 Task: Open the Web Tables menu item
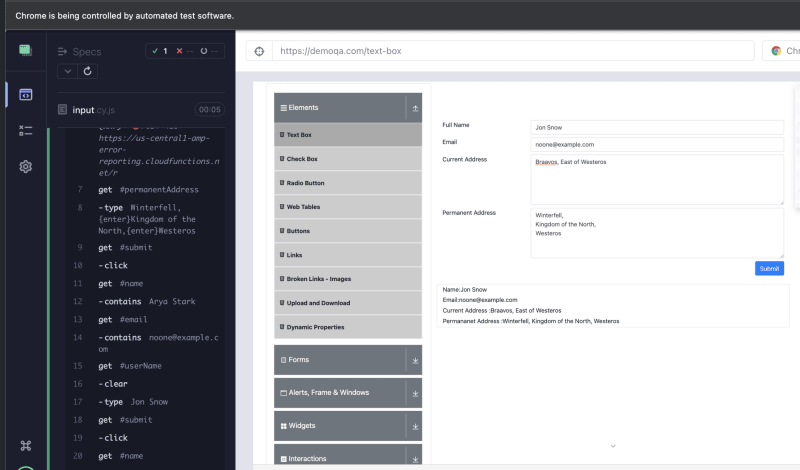pyautogui.click(x=348, y=207)
